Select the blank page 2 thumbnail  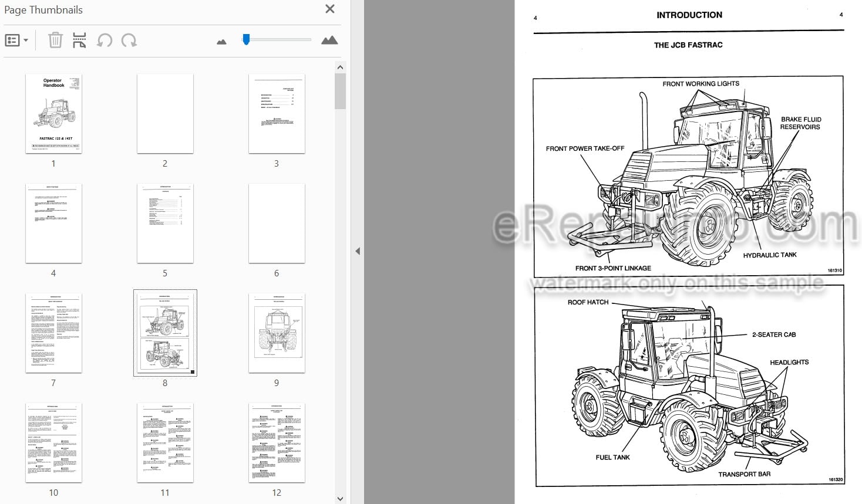(165, 114)
